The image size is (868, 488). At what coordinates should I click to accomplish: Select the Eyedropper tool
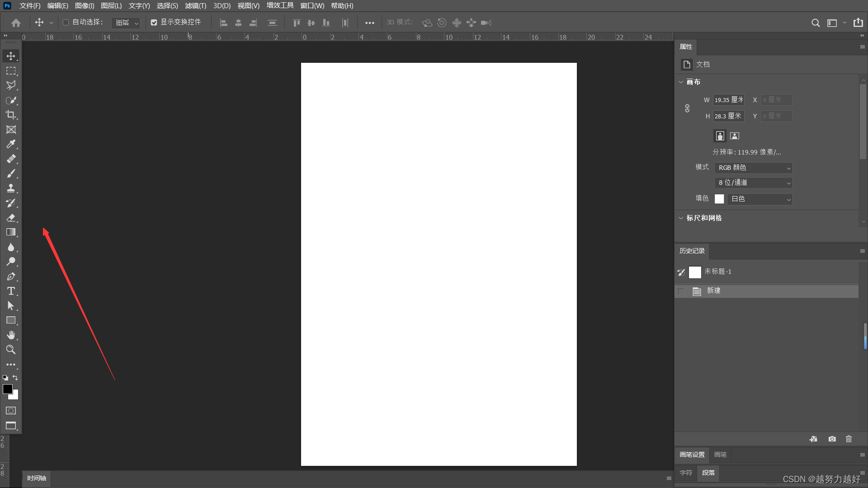pos(11,144)
